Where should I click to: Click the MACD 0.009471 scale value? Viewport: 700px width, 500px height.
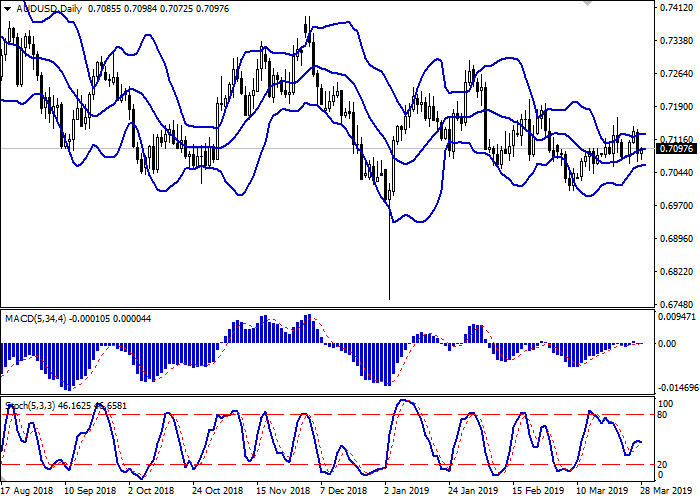pos(673,316)
